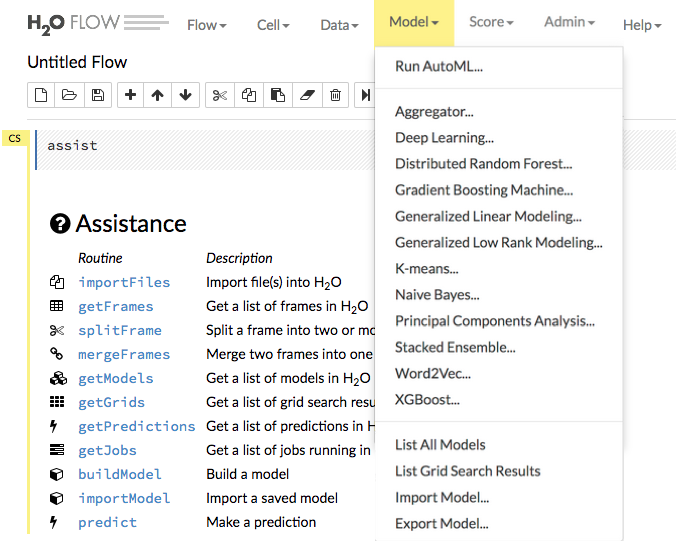Click the Untitled Flow title

point(77,62)
